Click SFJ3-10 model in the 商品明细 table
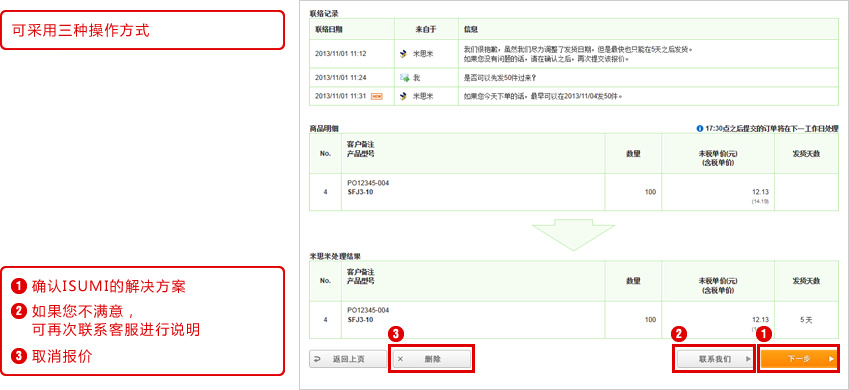The width and height of the screenshot is (849, 390). 360,192
